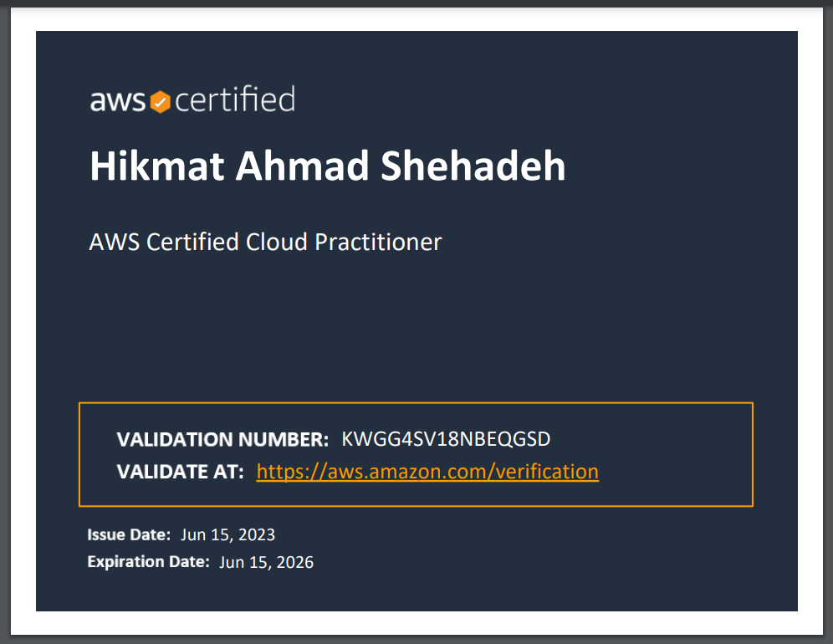Screen dimensions: 833x644
Task: Click the empty dark area beside the logo
Action: pyautogui.click(x=544, y=100)
